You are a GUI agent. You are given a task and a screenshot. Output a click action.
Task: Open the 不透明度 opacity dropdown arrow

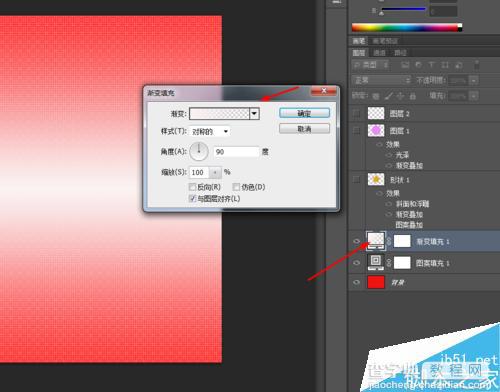474,80
